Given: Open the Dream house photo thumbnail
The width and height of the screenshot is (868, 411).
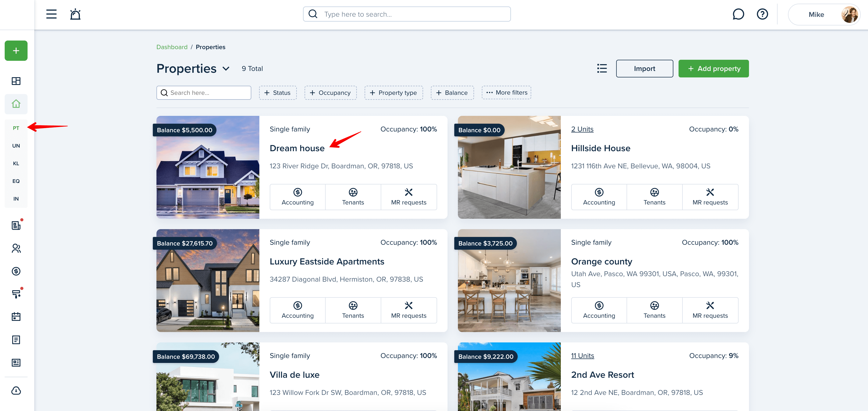Looking at the screenshot, I should (208, 167).
